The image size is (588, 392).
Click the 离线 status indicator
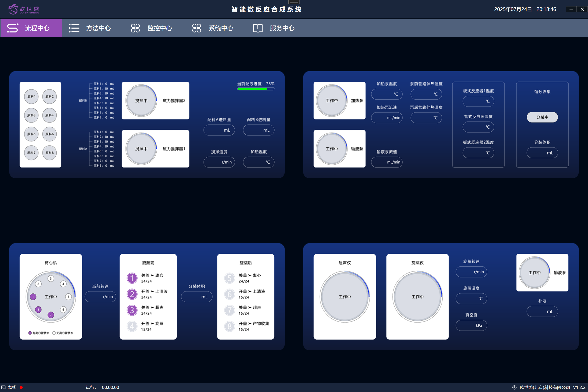click(x=12, y=387)
